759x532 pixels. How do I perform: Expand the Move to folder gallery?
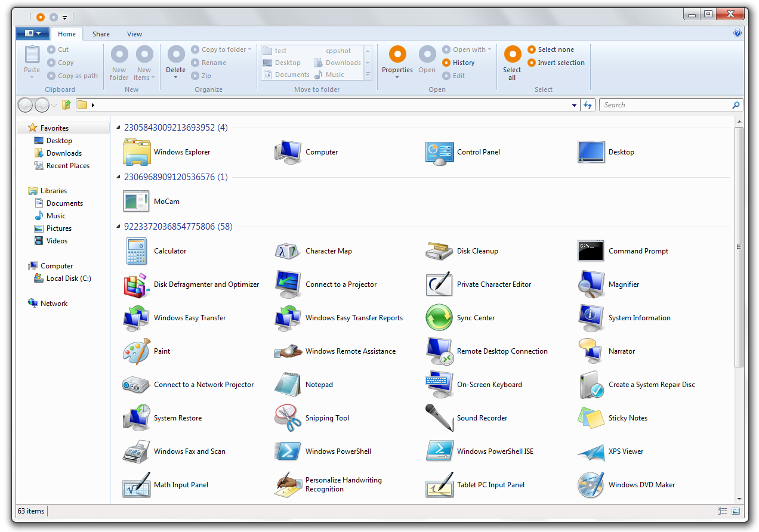pyautogui.click(x=368, y=75)
